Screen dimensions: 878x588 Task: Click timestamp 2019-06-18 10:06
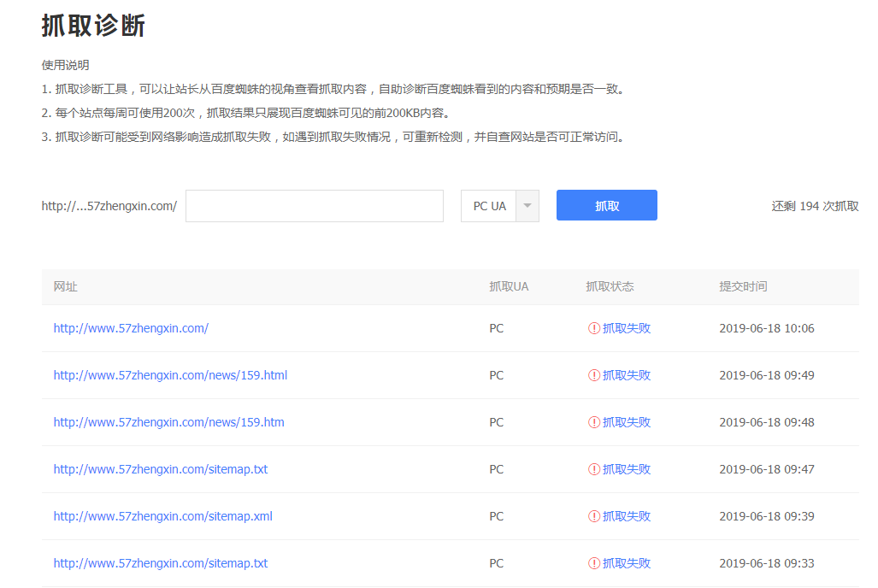click(767, 328)
